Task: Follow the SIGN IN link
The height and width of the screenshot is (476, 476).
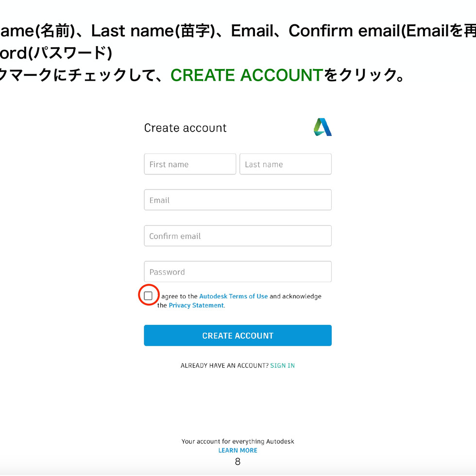Action: click(x=282, y=366)
